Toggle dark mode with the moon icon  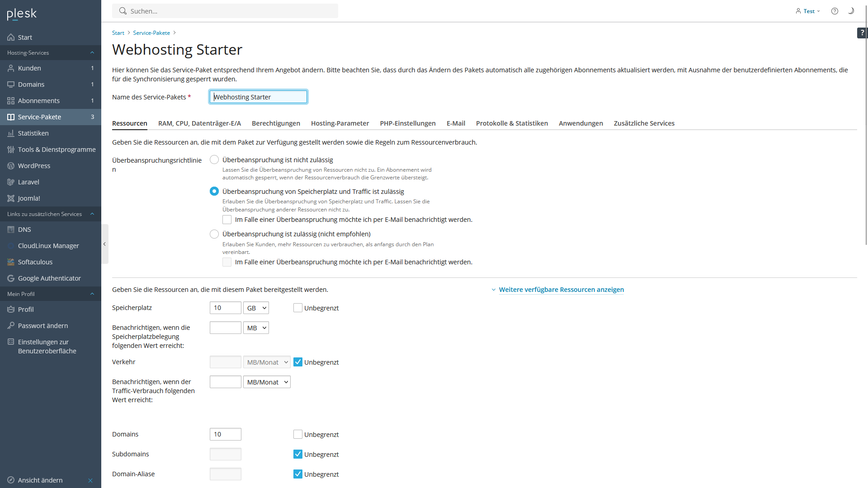pos(851,10)
